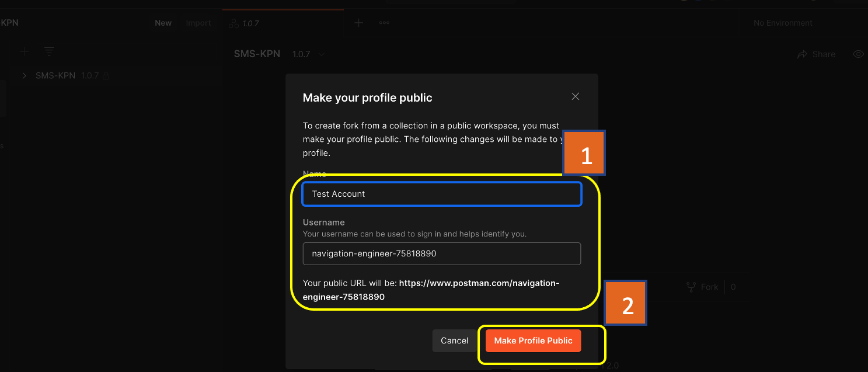Add a new collection with plus icon
868x372 pixels.
pos(24,52)
